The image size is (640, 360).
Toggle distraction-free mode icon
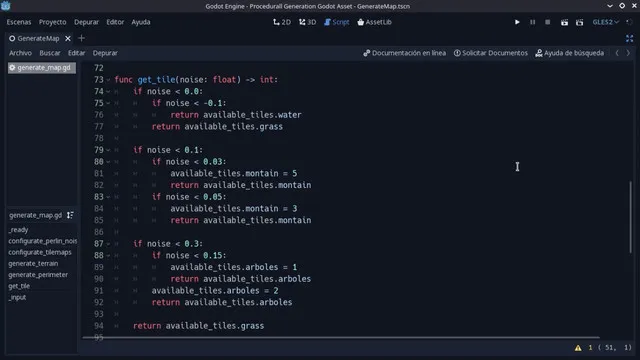click(629, 38)
